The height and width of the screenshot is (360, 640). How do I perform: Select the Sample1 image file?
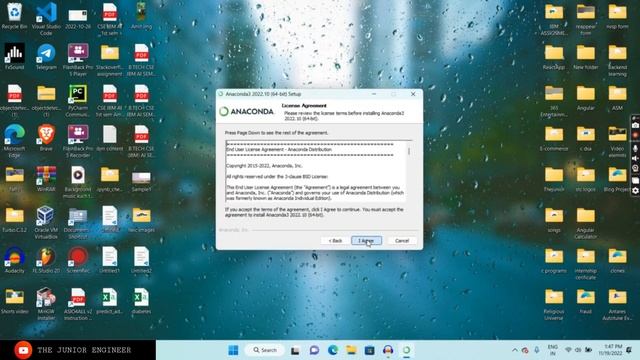coord(141,181)
